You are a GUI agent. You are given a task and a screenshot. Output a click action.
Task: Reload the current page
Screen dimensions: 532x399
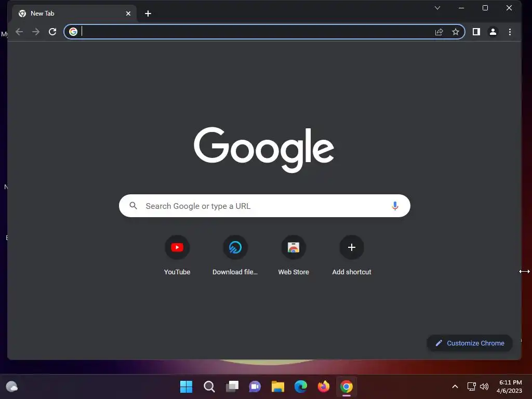[x=52, y=32]
